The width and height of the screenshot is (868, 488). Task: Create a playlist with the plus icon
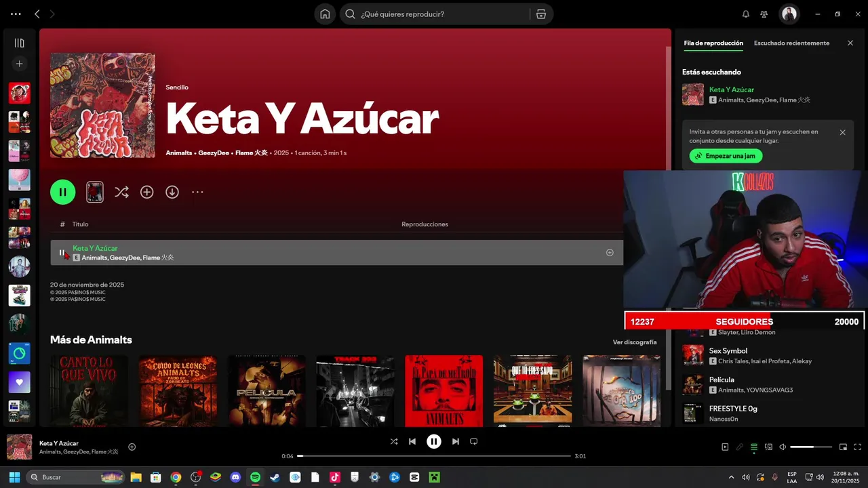click(19, 64)
